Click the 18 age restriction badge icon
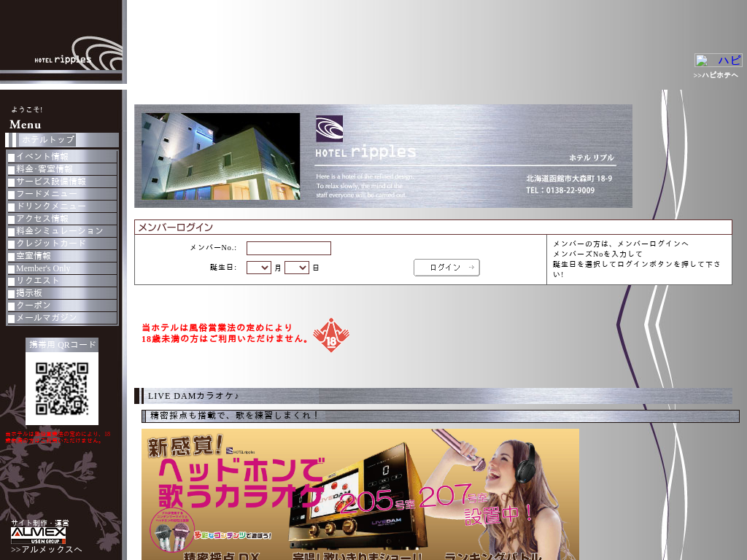Viewport: 747px width, 560px height. click(x=331, y=335)
